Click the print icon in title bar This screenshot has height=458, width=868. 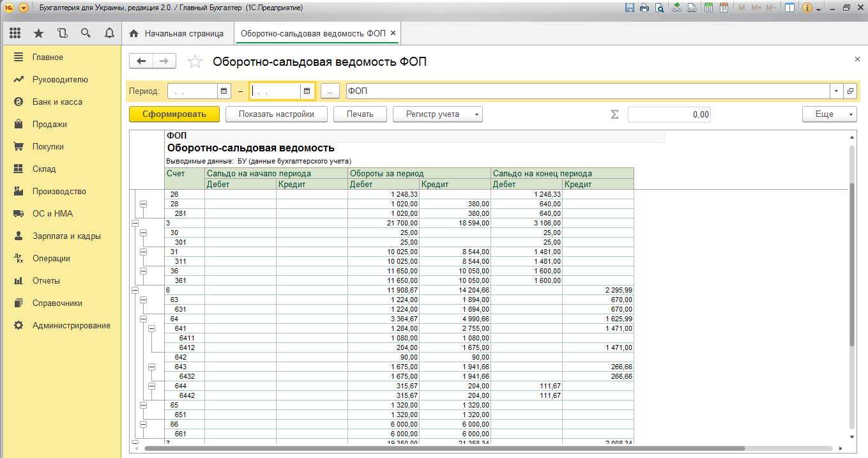(644, 8)
